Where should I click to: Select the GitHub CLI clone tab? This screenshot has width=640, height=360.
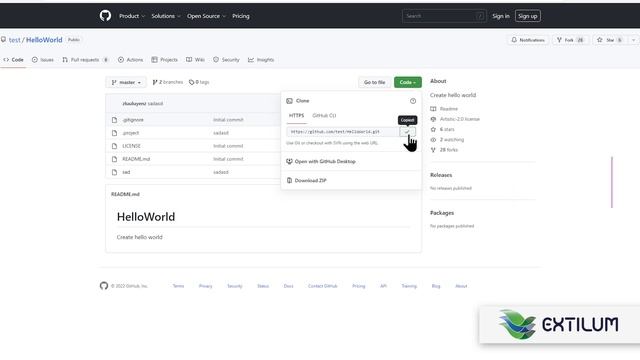(x=324, y=116)
